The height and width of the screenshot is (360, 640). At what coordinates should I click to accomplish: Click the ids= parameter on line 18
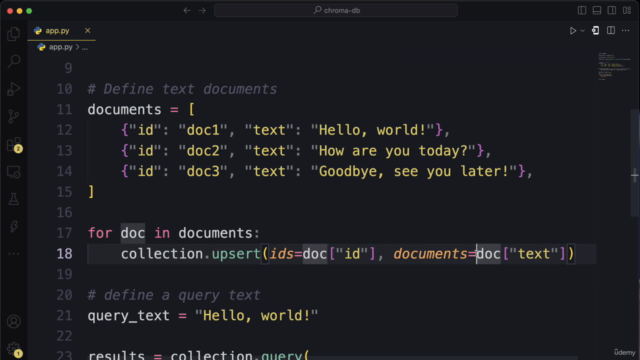pyautogui.click(x=286, y=254)
